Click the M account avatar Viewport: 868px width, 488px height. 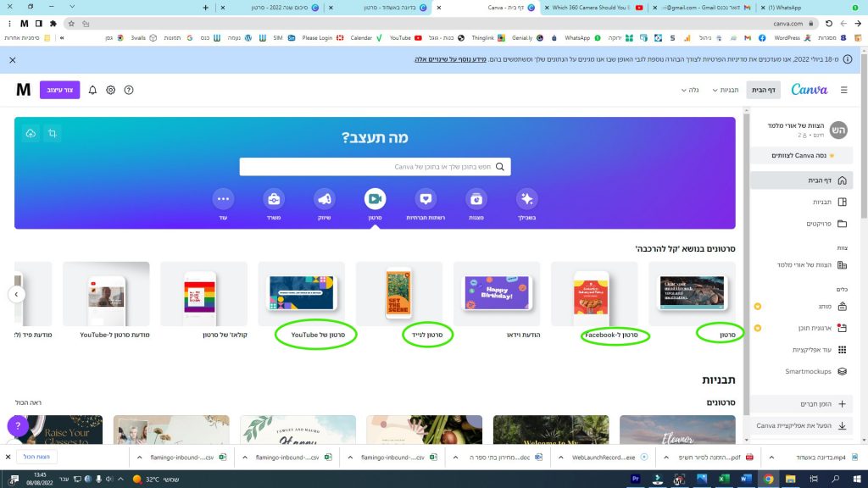23,90
